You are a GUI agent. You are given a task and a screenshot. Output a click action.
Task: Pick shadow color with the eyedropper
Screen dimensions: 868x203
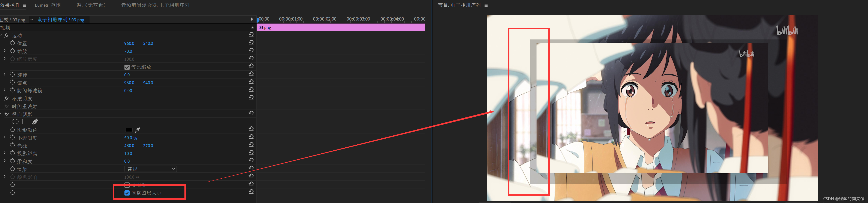(x=137, y=130)
